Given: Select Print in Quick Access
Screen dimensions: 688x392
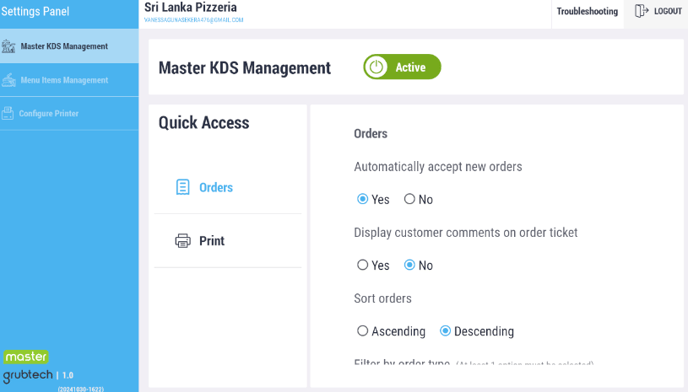Looking at the screenshot, I should (x=228, y=241).
